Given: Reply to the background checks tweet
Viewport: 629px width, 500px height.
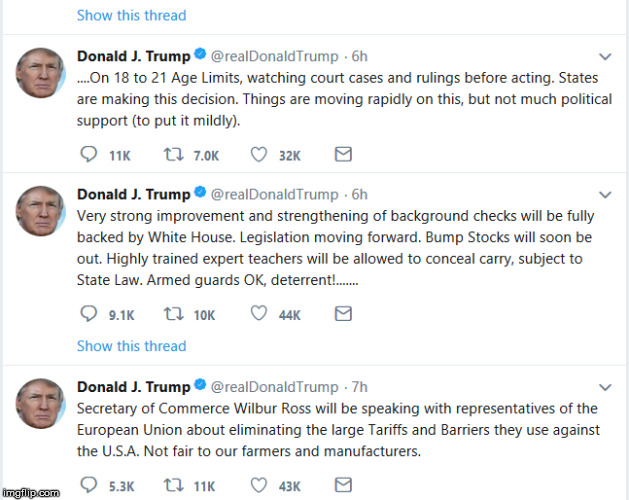Looking at the screenshot, I should click(x=88, y=314).
